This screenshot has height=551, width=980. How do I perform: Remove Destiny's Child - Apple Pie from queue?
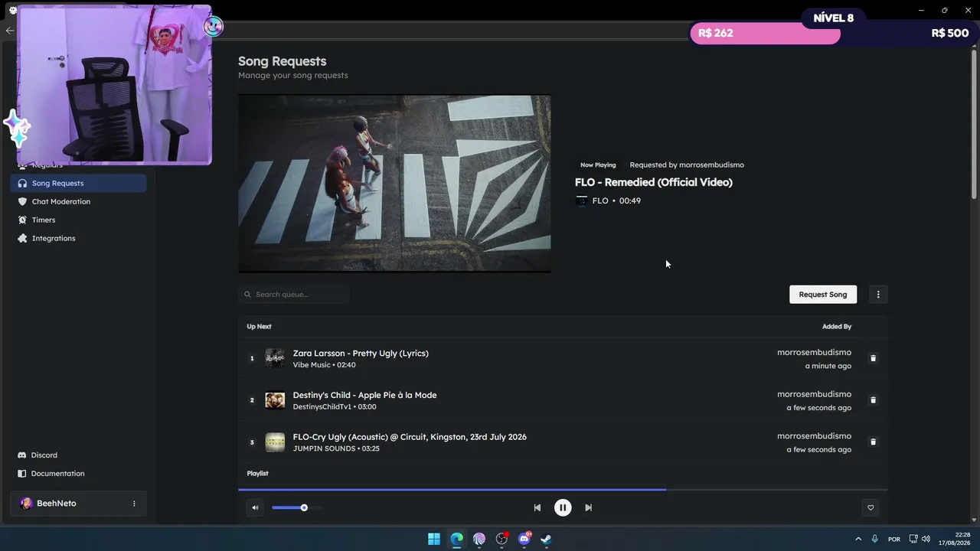(873, 400)
